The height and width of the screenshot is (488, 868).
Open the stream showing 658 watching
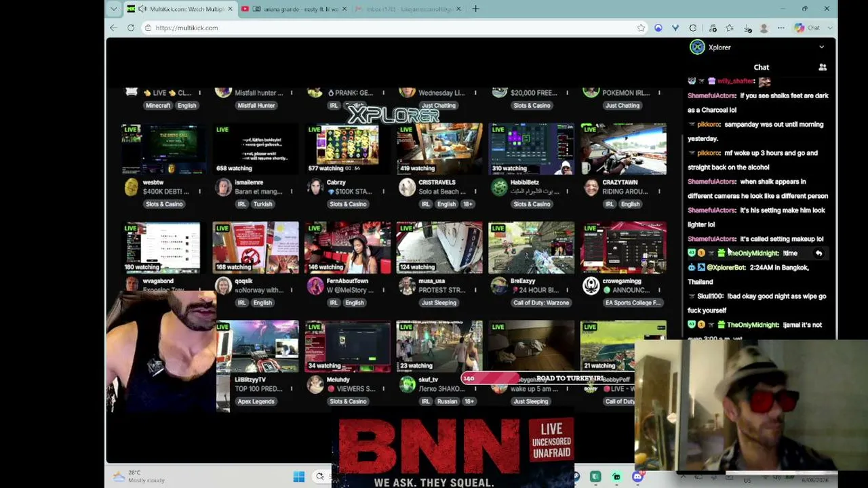pos(256,148)
